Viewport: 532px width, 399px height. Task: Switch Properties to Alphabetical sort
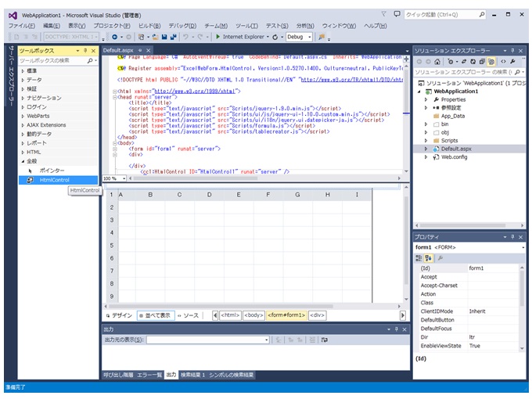coord(428,258)
